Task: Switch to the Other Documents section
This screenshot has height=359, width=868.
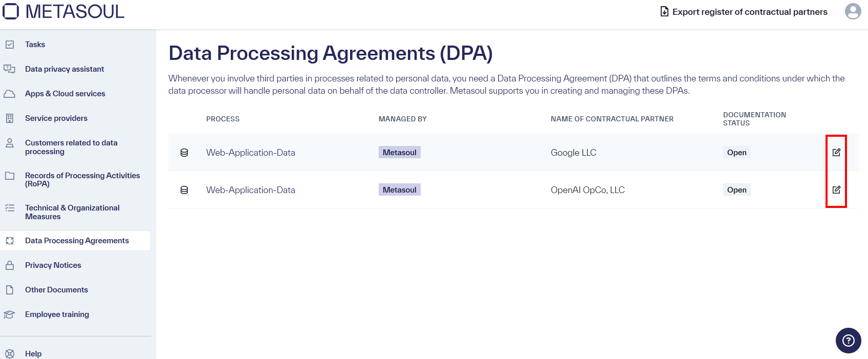Action: tap(56, 289)
